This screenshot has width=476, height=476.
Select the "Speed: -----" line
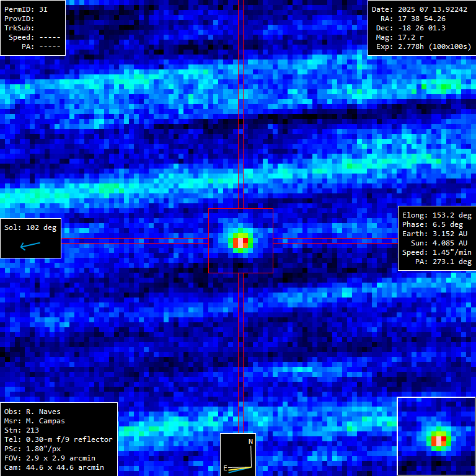pyautogui.click(x=35, y=37)
